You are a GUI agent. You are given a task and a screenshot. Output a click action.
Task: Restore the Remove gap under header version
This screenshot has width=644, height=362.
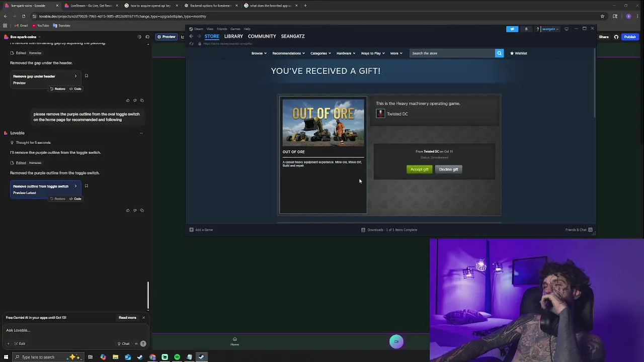(x=57, y=89)
